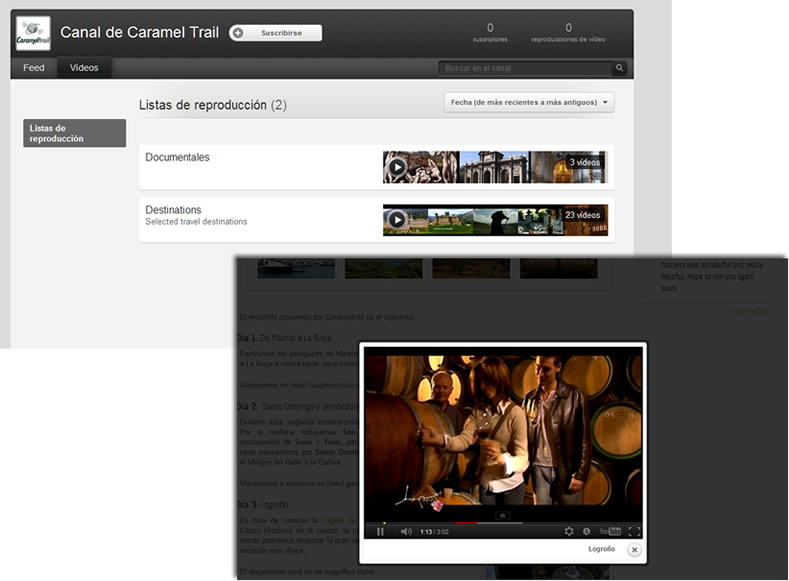Click the YouTube logo in the player
The height and width of the screenshot is (581, 789).
coord(610,531)
